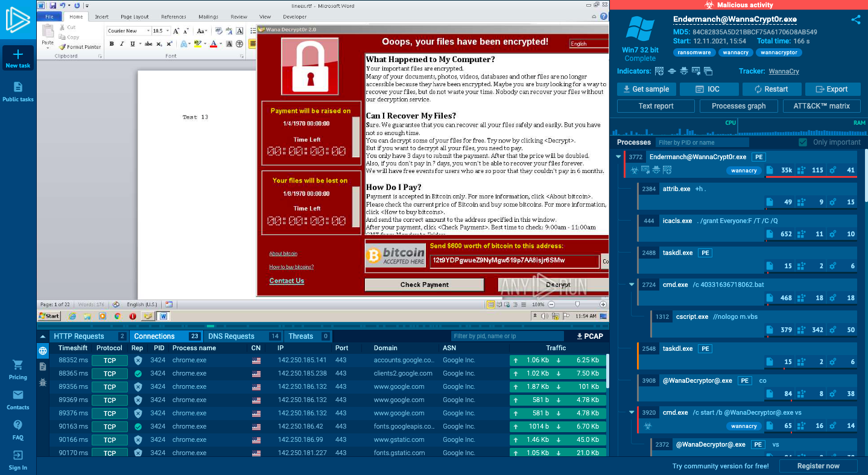Open Customize Quick Access Toolbar dropdown
The image size is (868, 475).
pos(86,5)
